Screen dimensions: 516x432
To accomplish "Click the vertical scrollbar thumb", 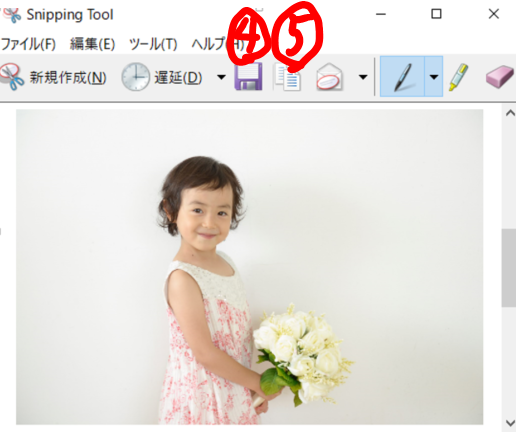I will coord(509,267).
